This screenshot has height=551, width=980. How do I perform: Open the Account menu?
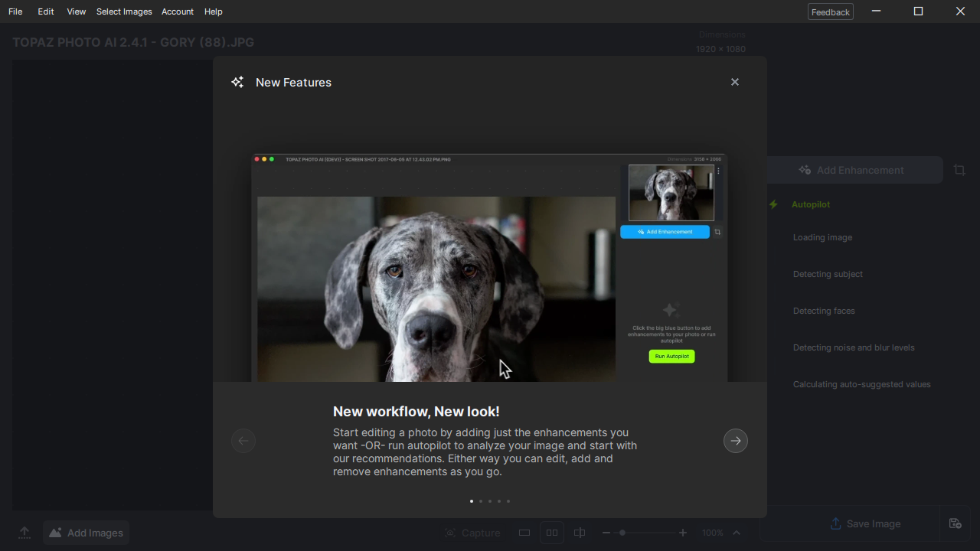coord(177,11)
